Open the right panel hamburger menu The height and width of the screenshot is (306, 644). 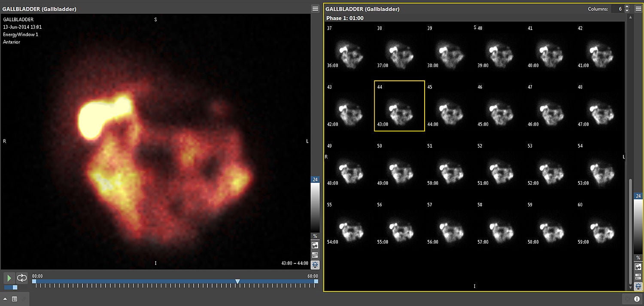pos(638,9)
